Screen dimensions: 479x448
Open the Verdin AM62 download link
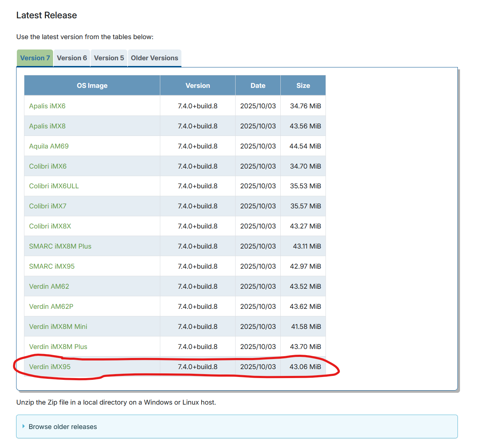(49, 286)
